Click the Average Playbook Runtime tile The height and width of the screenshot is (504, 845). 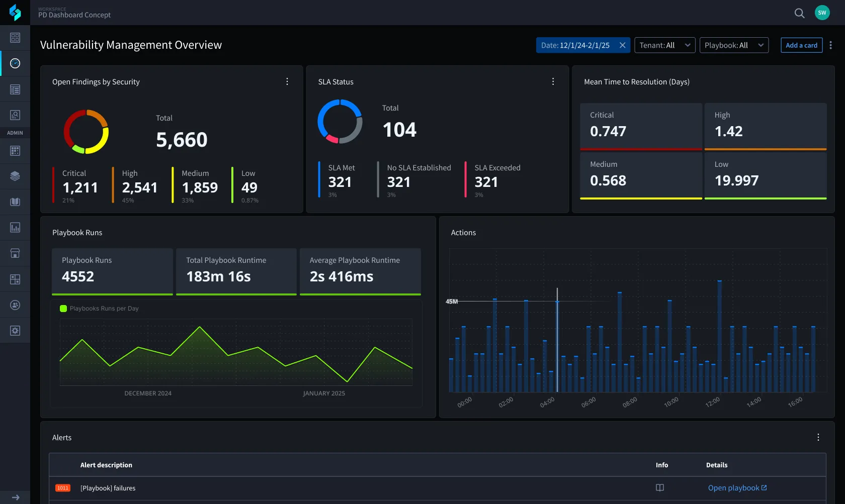coord(360,271)
